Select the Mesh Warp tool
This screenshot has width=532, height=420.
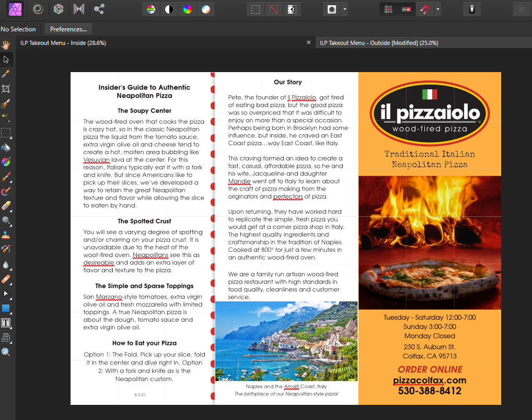click(6, 337)
